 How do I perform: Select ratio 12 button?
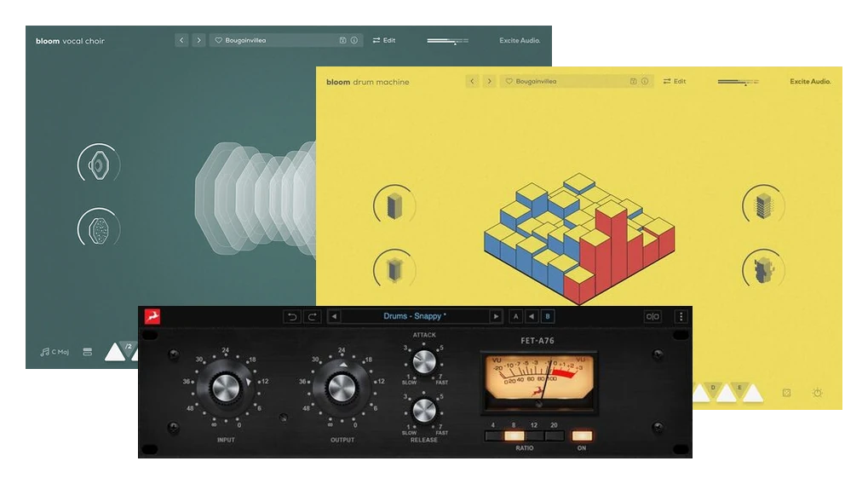coord(534,435)
